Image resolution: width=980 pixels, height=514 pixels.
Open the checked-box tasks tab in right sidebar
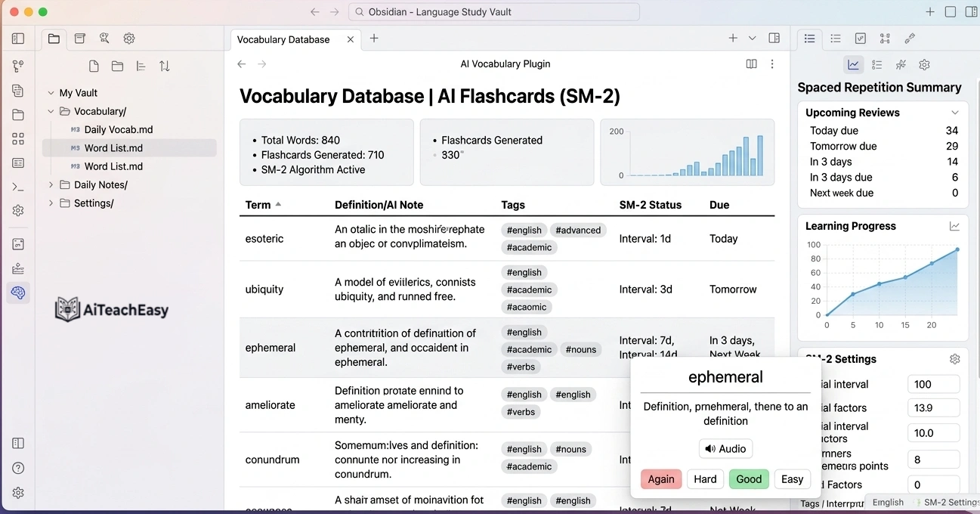pyautogui.click(x=861, y=39)
